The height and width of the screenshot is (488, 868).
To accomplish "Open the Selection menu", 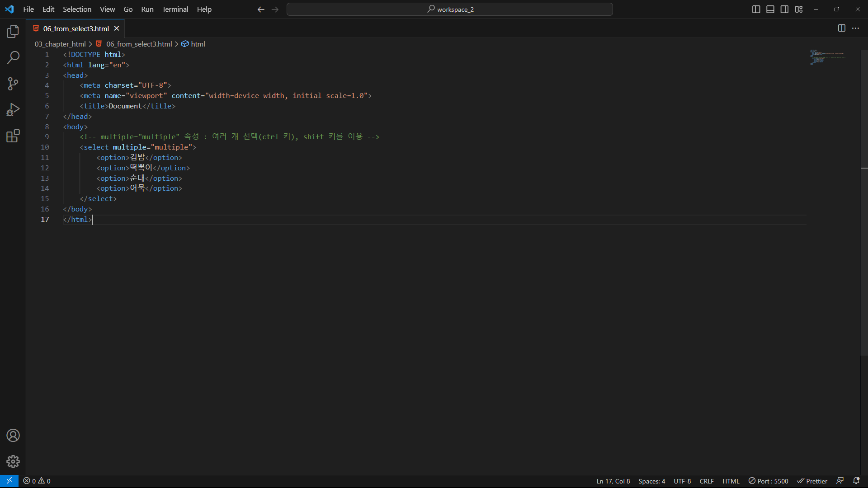I will pyautogui.click(x=77, y=9).
